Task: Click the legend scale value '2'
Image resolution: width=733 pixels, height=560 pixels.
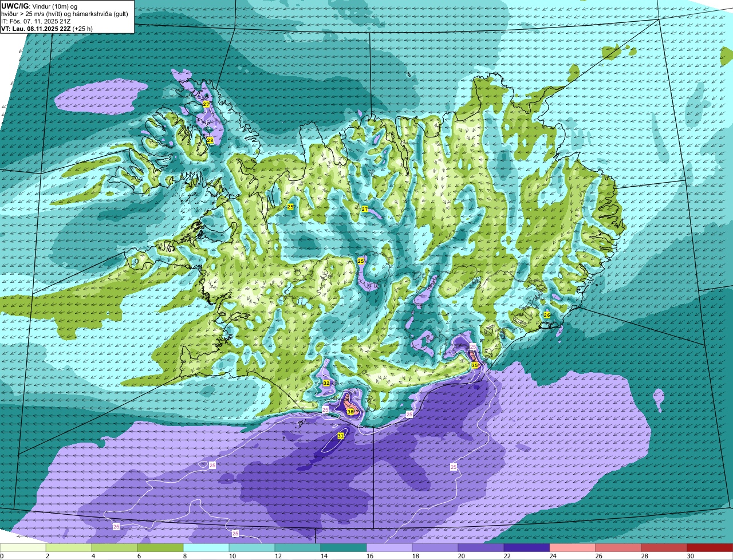Action: (47, 556)
